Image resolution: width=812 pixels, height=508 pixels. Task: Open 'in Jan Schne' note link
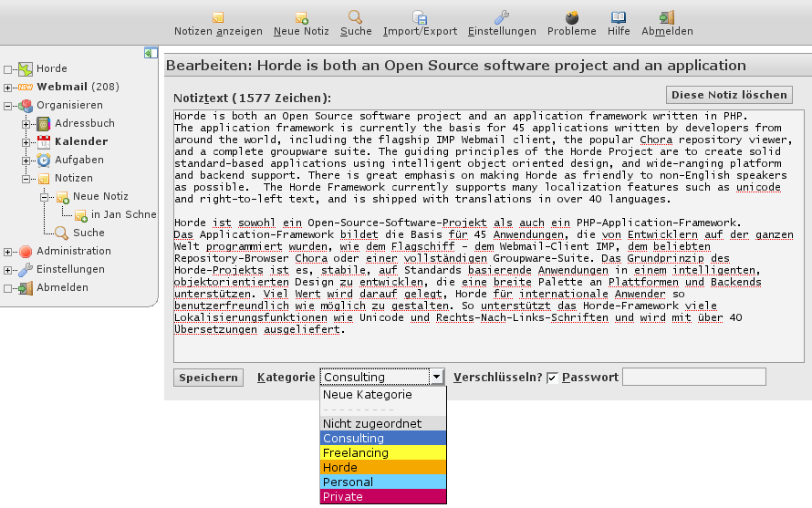coord(124,214)
